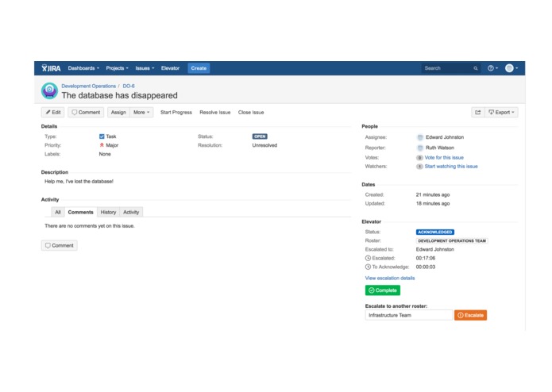Click the description text 'Help me, I've lost the database!'
This screenshot has width=552, height=392.
click(79, 182)
